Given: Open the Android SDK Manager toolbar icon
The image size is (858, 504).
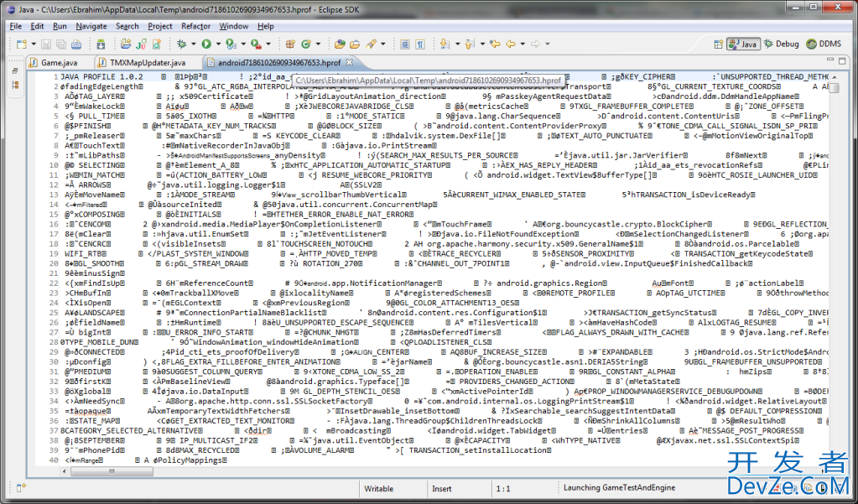Looking at the screenshot, I should [101, 44].
